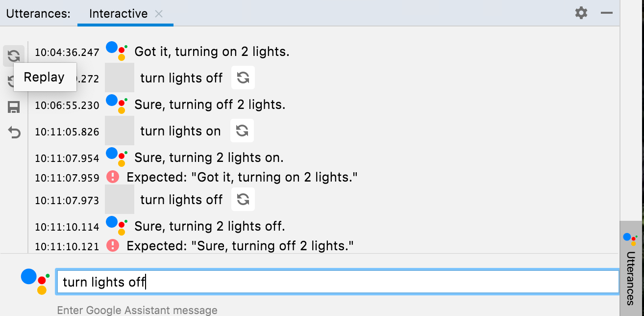Click the Replay icon in the left toolbar
644x316 pixels.
point(14,55)
